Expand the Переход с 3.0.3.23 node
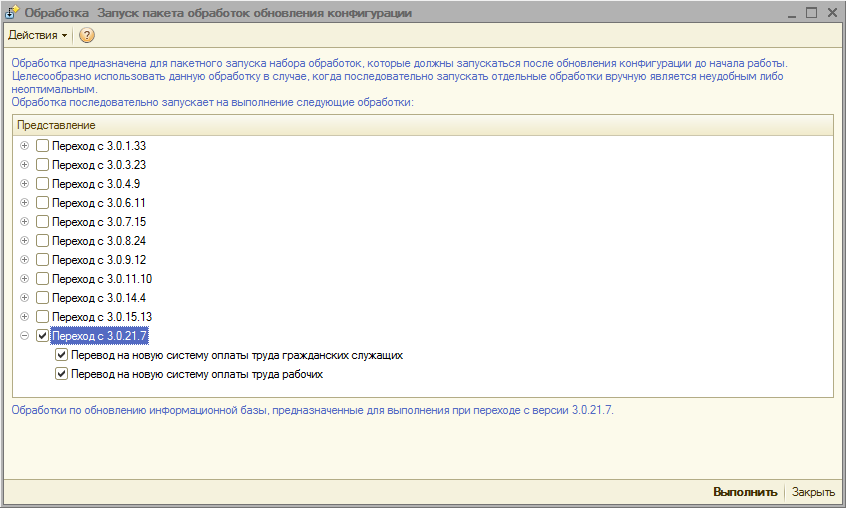This screenshot has height=508, width=846. pyautogui.click(x=25, y=164)
